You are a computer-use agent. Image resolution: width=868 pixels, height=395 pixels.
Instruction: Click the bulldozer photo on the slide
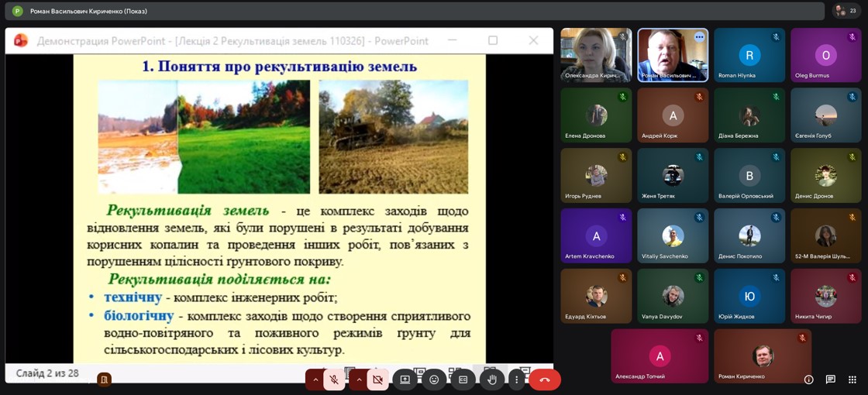tap(394, 136)
